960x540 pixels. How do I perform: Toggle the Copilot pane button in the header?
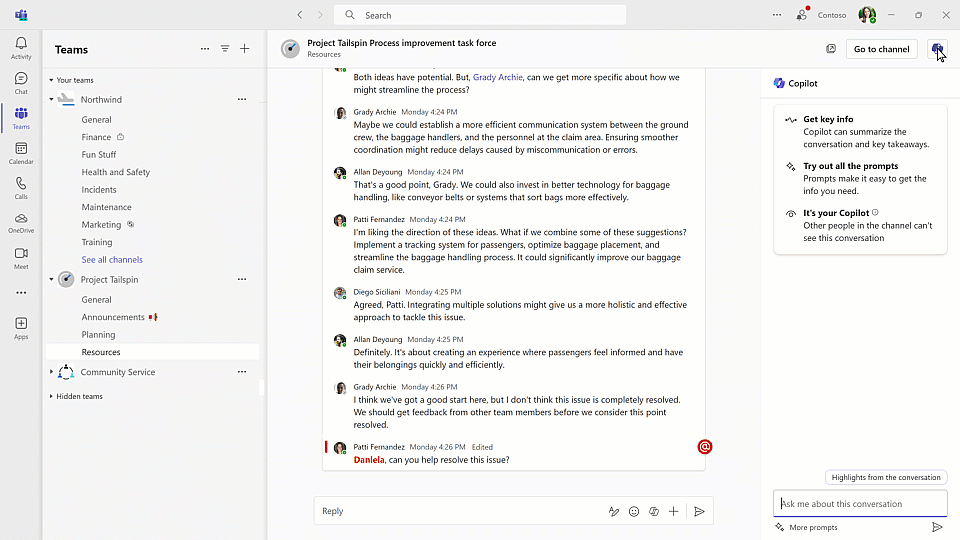click(937, 49)
